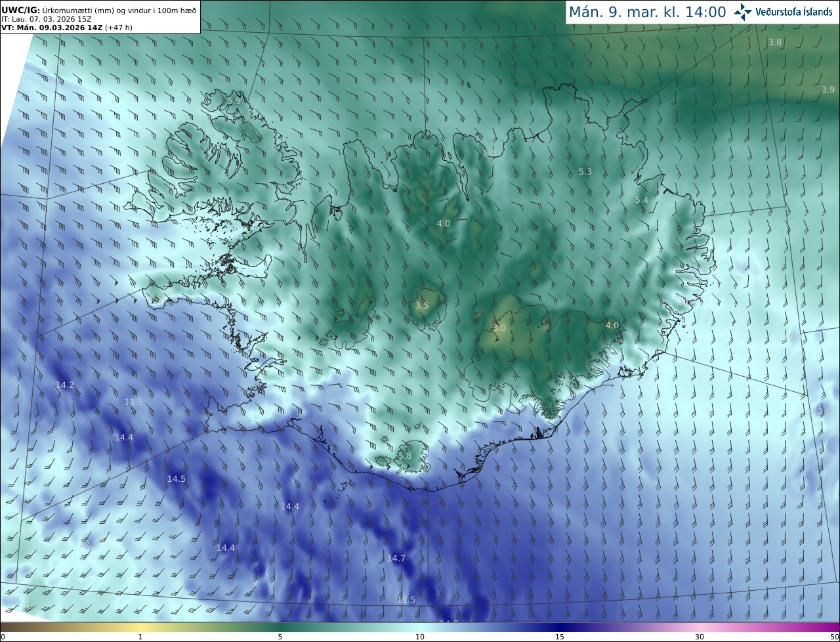Click the 5.8 value on Mýrdalsjökull
Screen dimensions: 840x642
[x=405, y=456]
